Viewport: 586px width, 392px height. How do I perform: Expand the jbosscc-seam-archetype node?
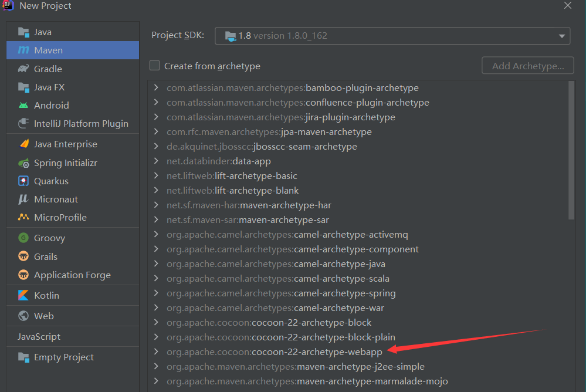click(x=156, y=146)
